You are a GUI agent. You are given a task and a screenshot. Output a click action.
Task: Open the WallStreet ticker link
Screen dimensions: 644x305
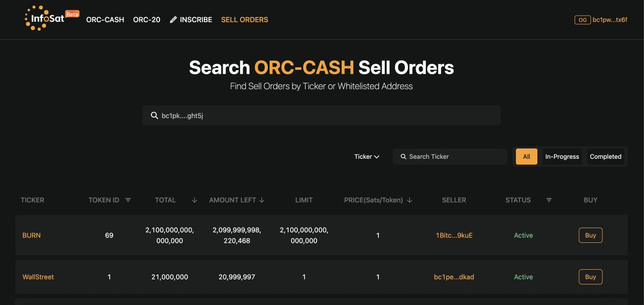[x=38, y=277]
